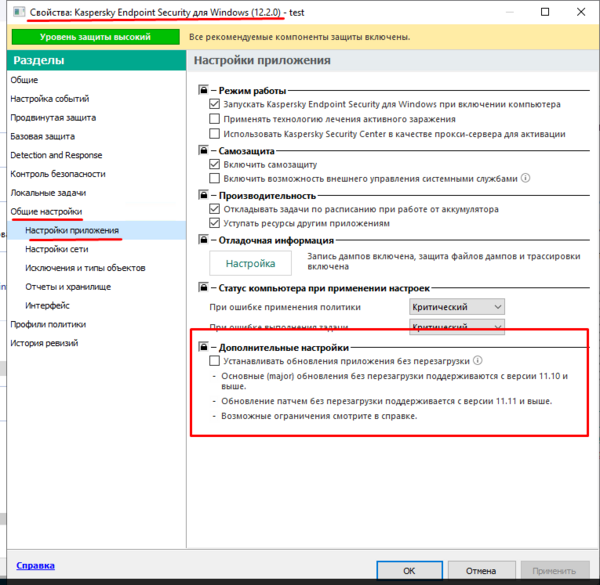Close the properties window
The width and height of the screenshot is (600, 585).
(x=581, y=12)
